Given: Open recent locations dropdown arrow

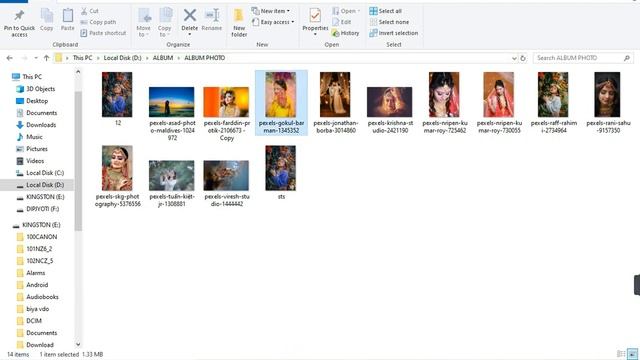Looking at the screenshot, I should [36, 58].
